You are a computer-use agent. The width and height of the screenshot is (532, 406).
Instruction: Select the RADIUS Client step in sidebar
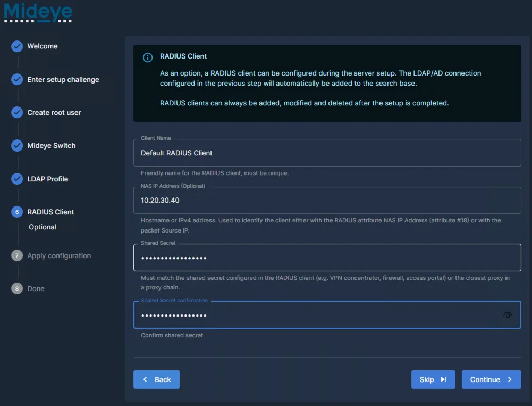pyautogui.click(x=50, y=212)
